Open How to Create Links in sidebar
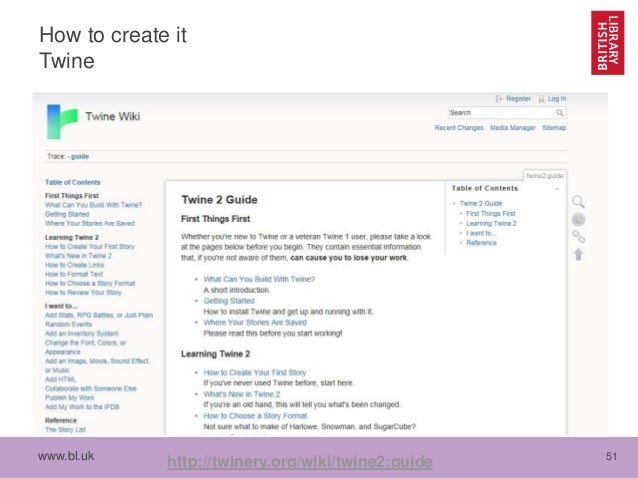Image resolution: width=638 pixels, height=479 pixels. [74, 265]
